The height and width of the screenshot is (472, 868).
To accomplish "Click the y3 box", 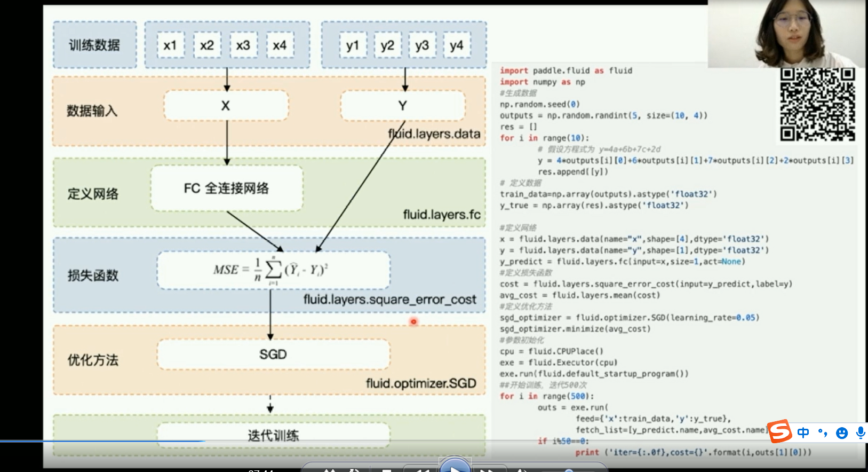I will 422,45.
